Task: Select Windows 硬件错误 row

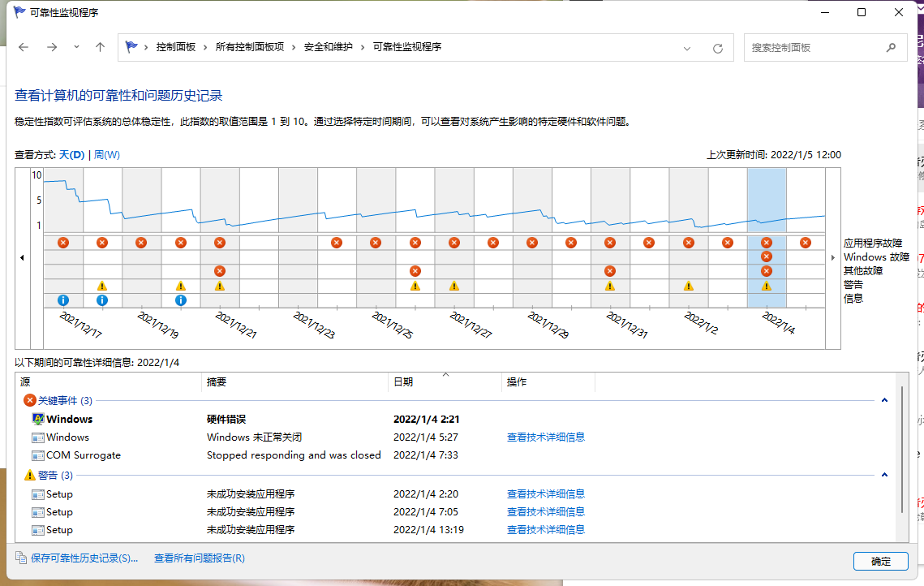Action: 453,419
